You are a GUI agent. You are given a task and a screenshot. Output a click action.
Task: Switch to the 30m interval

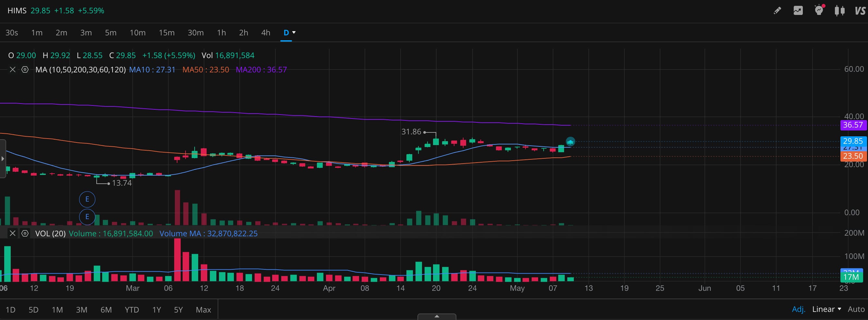pyautogui.click(x=196, y=33)
